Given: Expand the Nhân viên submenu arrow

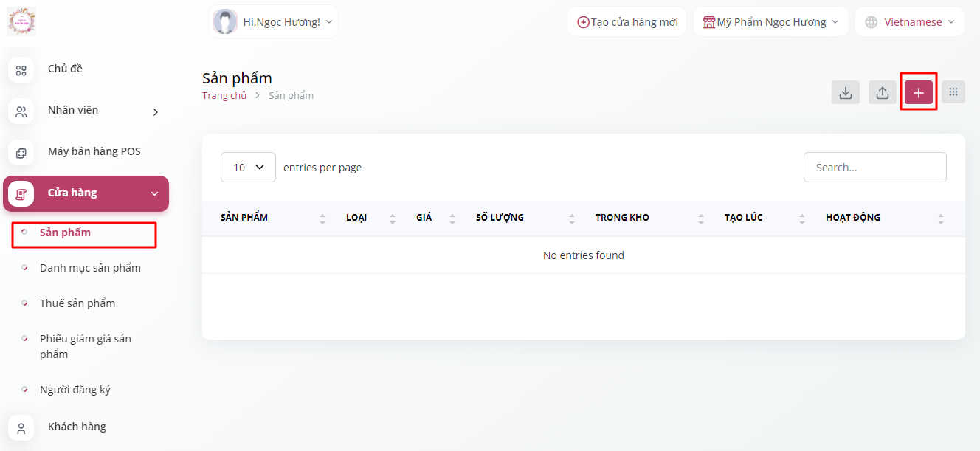Looking at the screenshot, I should 155,112.
